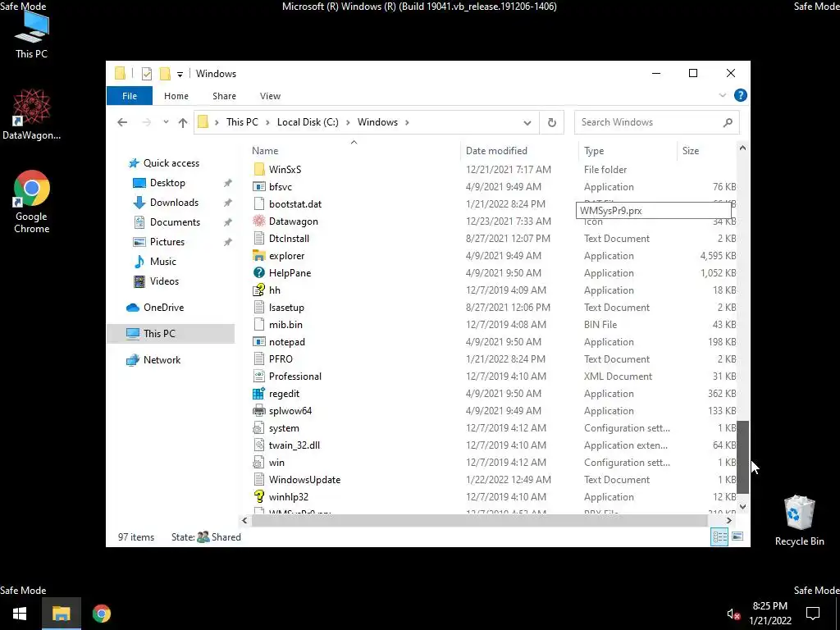Go back with the Back arrow
This screenshot has width=840, height=630.
point(122,122)
